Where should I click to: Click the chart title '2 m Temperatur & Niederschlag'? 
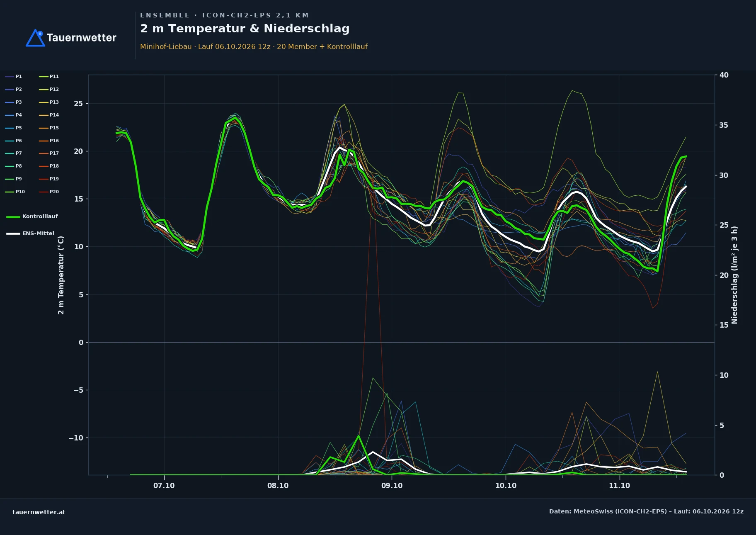click(x=245, y=29)
